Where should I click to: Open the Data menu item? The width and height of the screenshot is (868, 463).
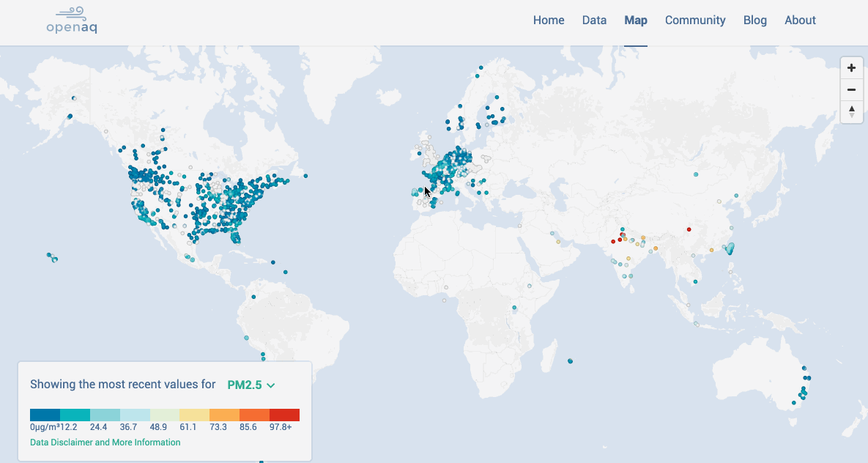(x=594, y=21)
